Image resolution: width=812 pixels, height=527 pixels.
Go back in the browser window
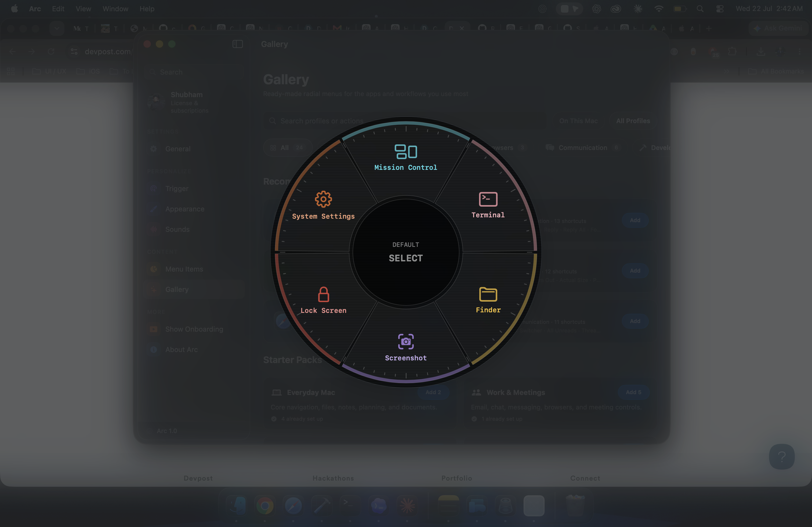[x=13, y=52]
